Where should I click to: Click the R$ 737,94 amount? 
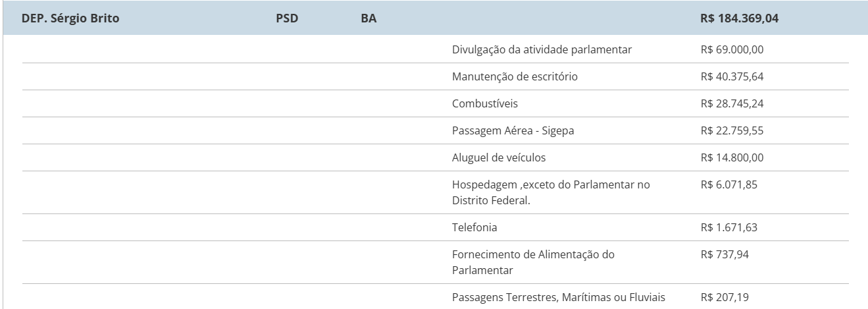pos(725,254)
